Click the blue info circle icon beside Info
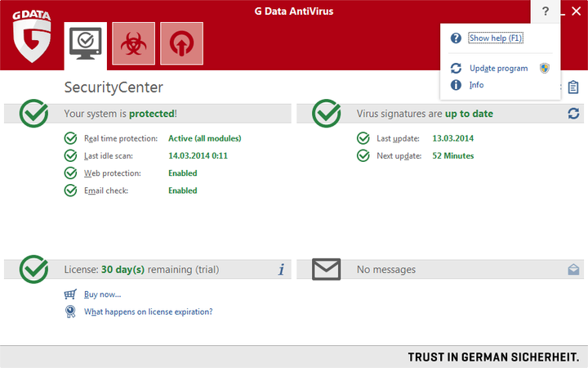Viewport: 588px width, 368px height. 456,85
